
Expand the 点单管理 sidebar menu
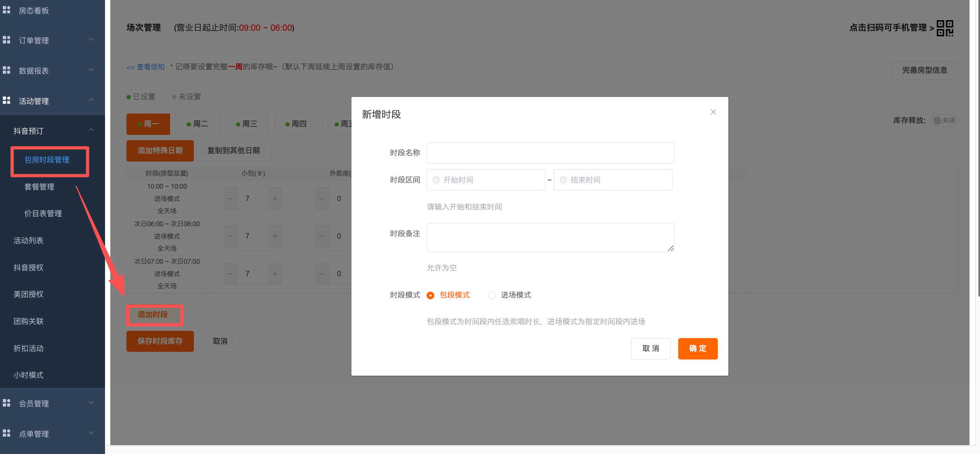[91, 433]
